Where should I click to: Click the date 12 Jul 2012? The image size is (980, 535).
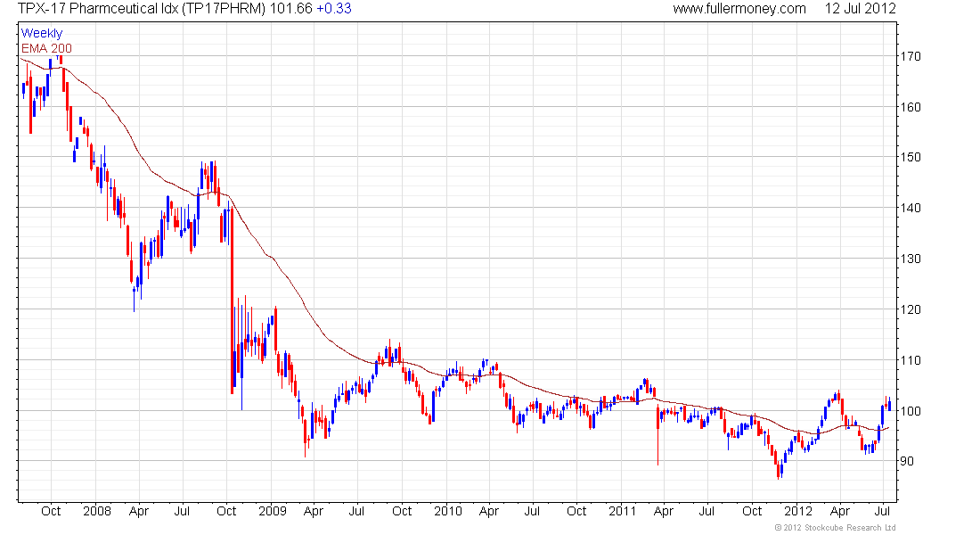860,9
